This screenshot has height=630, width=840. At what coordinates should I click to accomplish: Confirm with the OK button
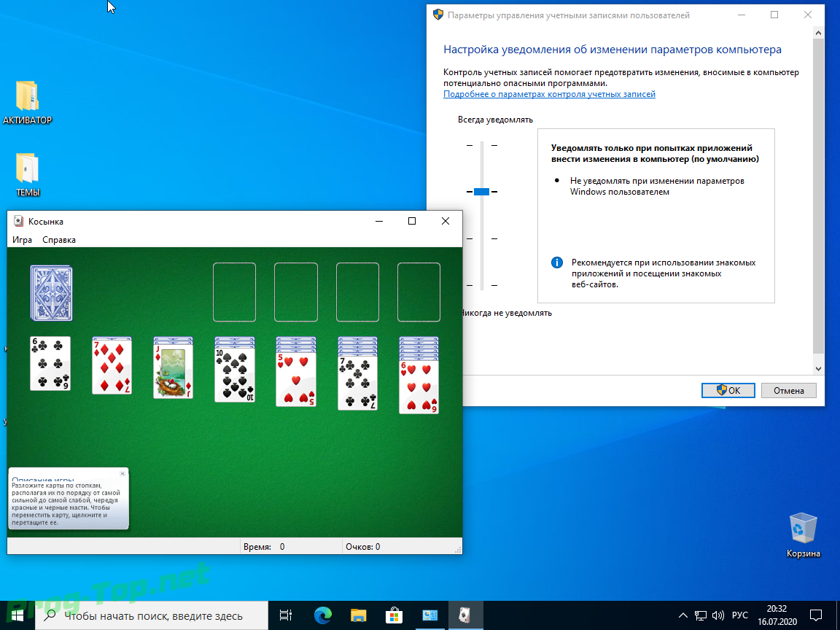point(728,391)
